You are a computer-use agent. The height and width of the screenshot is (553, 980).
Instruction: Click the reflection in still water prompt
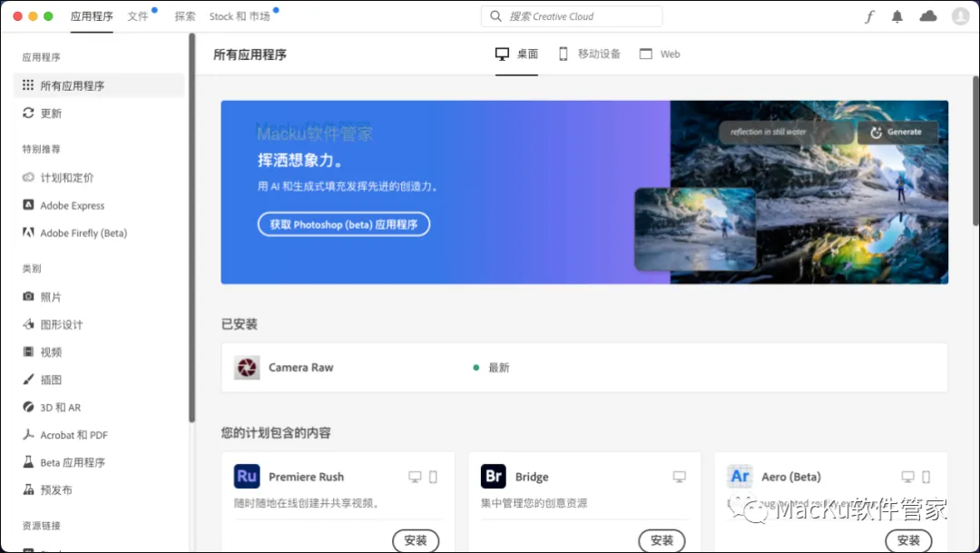(x=769, y=132)
